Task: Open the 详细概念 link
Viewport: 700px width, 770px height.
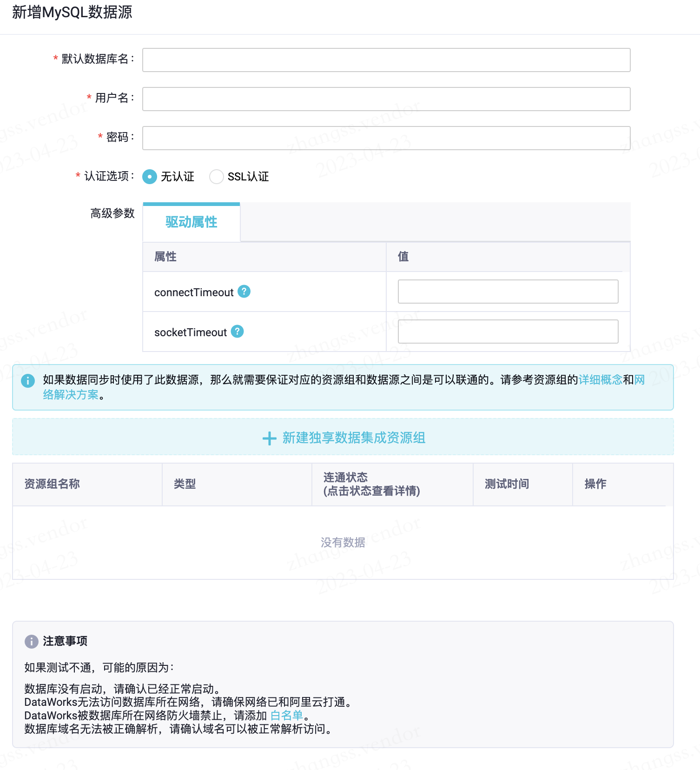Action: click(x=601, y=380)
